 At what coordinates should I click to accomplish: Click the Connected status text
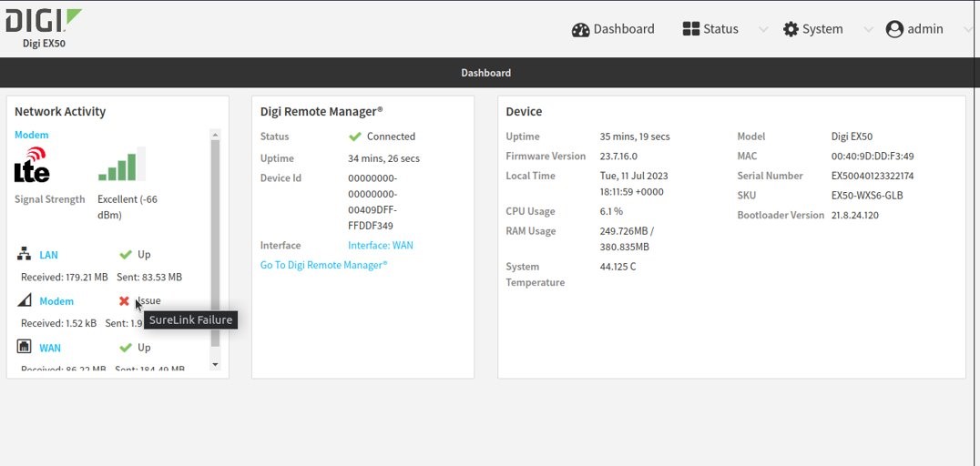coord(391,137)
